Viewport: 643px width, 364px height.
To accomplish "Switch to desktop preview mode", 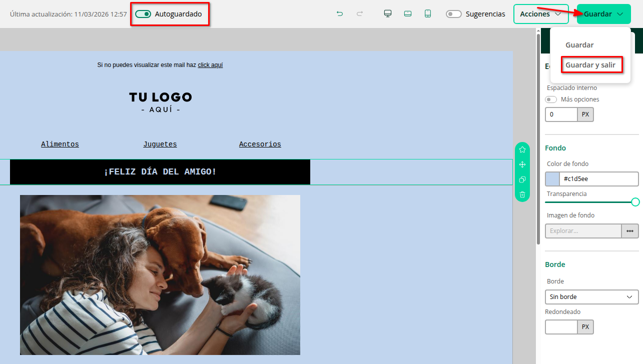I will [387, 13].
